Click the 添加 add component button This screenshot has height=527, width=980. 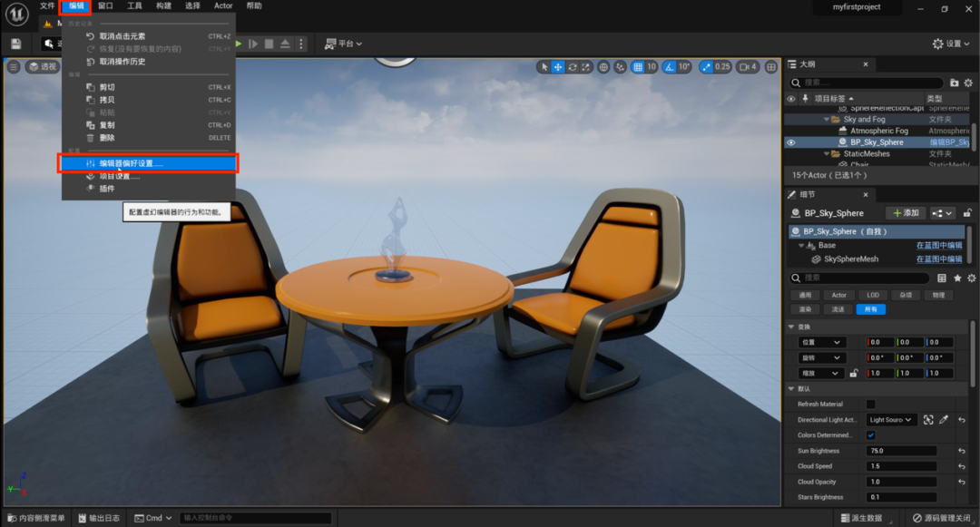point(906,213)
